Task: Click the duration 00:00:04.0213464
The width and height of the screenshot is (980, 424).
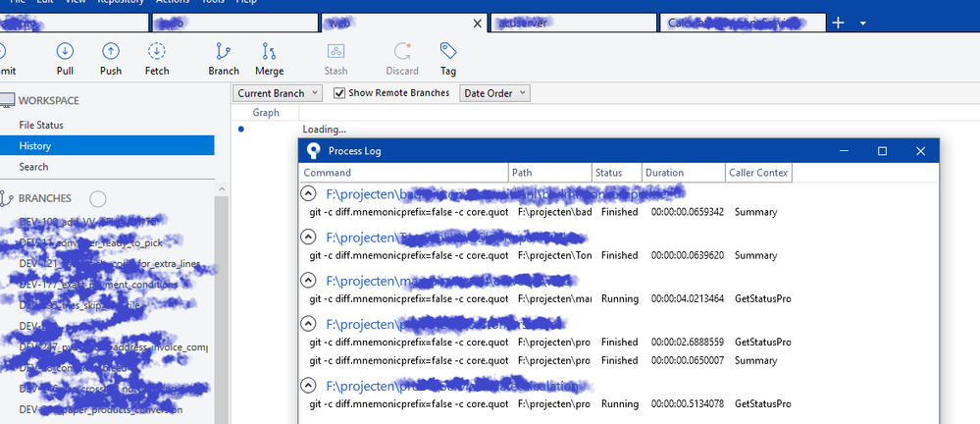Action: point(688,299)
